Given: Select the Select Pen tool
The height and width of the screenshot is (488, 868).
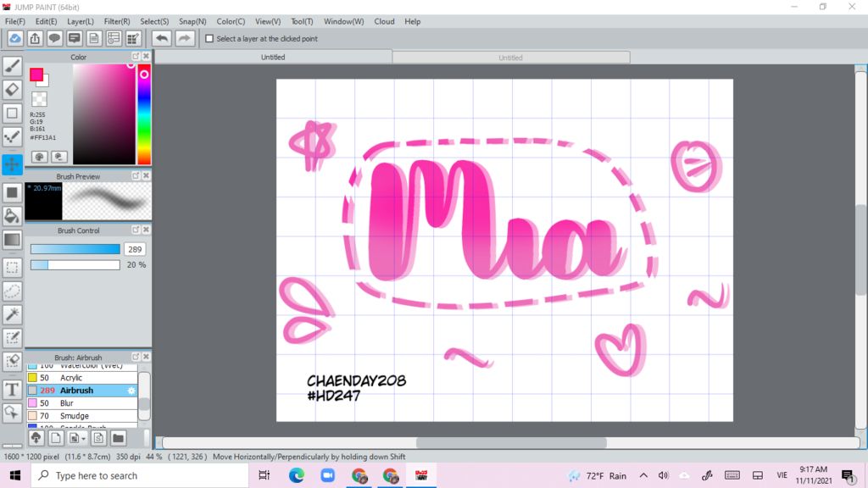Looking at the screenshot, I should click(12, 338).
